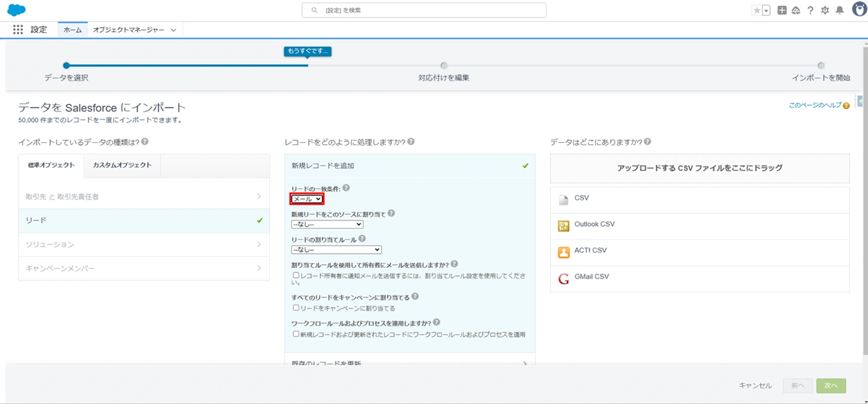868x404 pixels.
Task: Click the magnifier icon in the search bar
Action: (x=314, y=10)
